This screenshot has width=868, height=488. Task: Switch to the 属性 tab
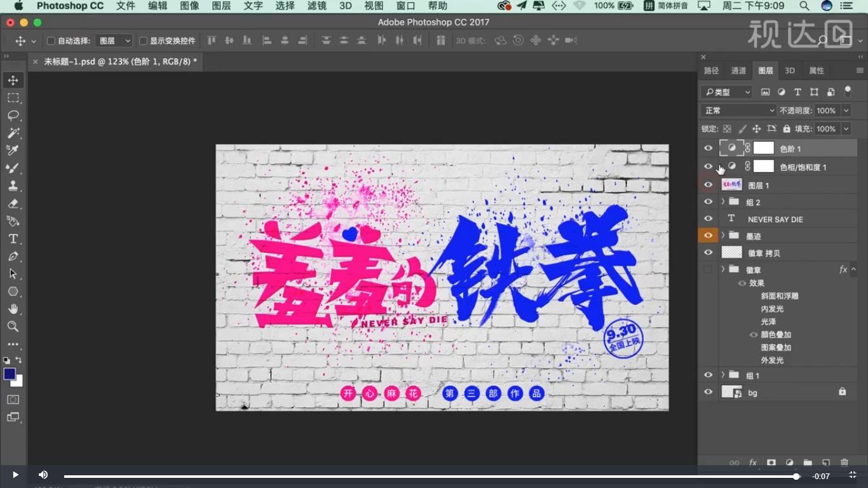(817, 71)
